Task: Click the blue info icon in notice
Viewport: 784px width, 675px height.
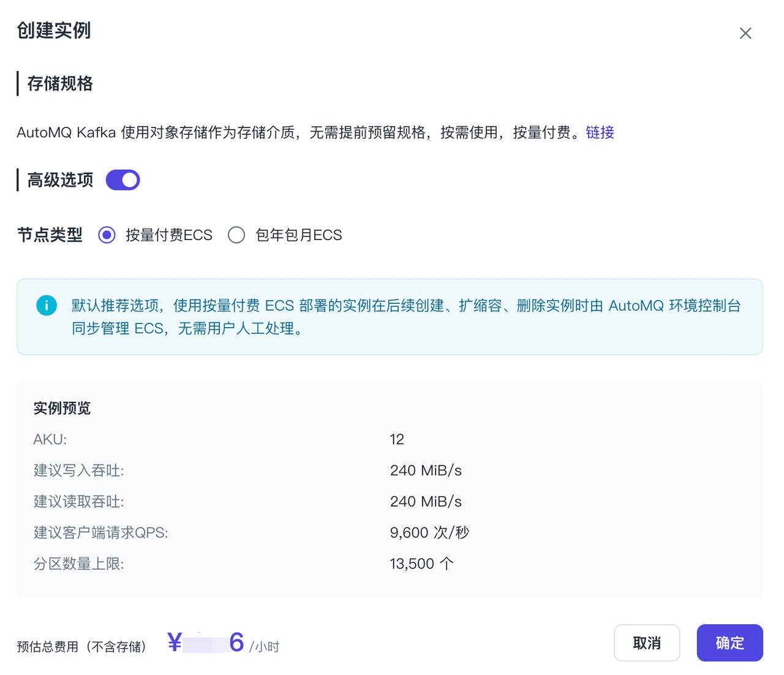Action: [47, 305]
